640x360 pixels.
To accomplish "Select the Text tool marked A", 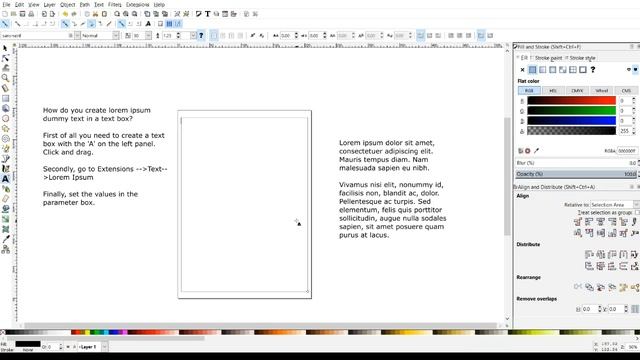I will tap(5, 179).
